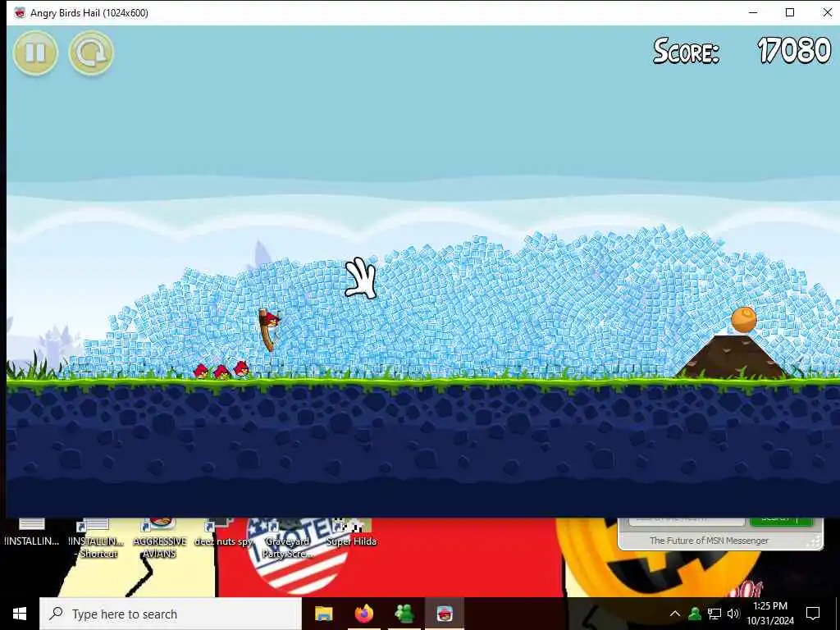This screenshot has width=840, height=630.
Task: Switch to MSN Messenger on the taskbar
Action: pos(404,614)
